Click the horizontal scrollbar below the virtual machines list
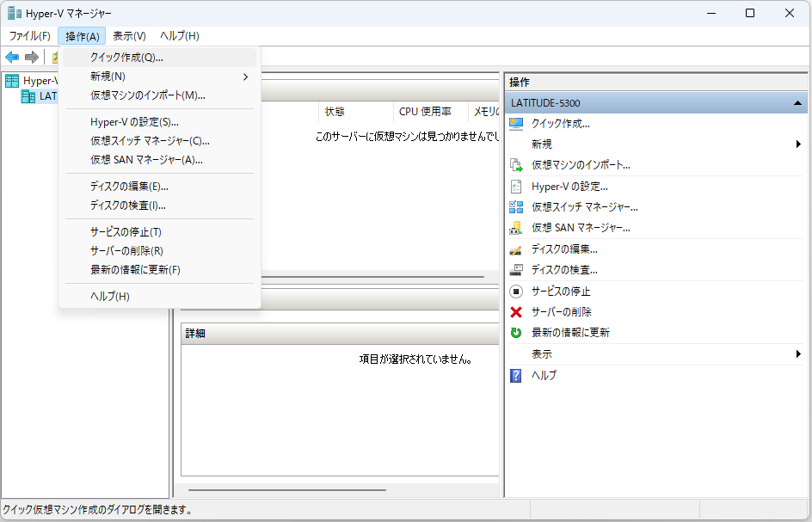 pos(372,277)
